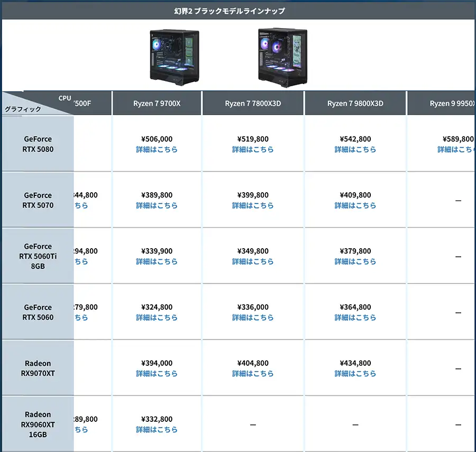476x452 pixels.
Task: Open details link under ¥332,800 price
Action: coord(157,430)
